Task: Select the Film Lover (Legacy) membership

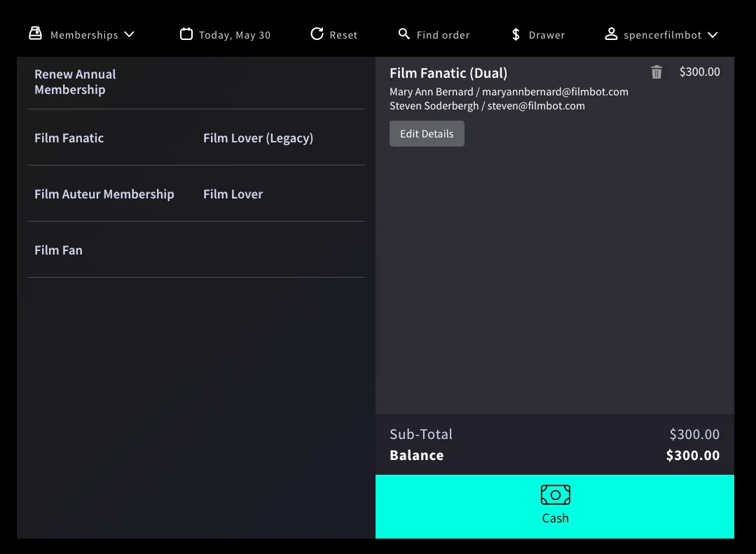Action: click(x=258, y=138)
